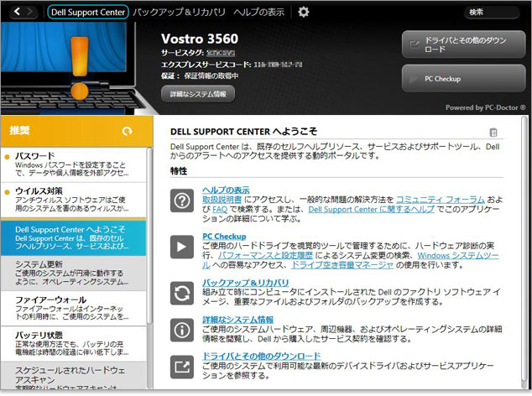Click the 詳細なシステム情報 button

tap(198, 94)
